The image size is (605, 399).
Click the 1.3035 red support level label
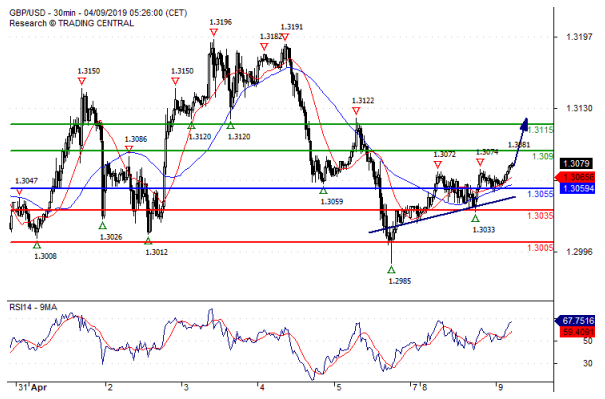[540, 216]
